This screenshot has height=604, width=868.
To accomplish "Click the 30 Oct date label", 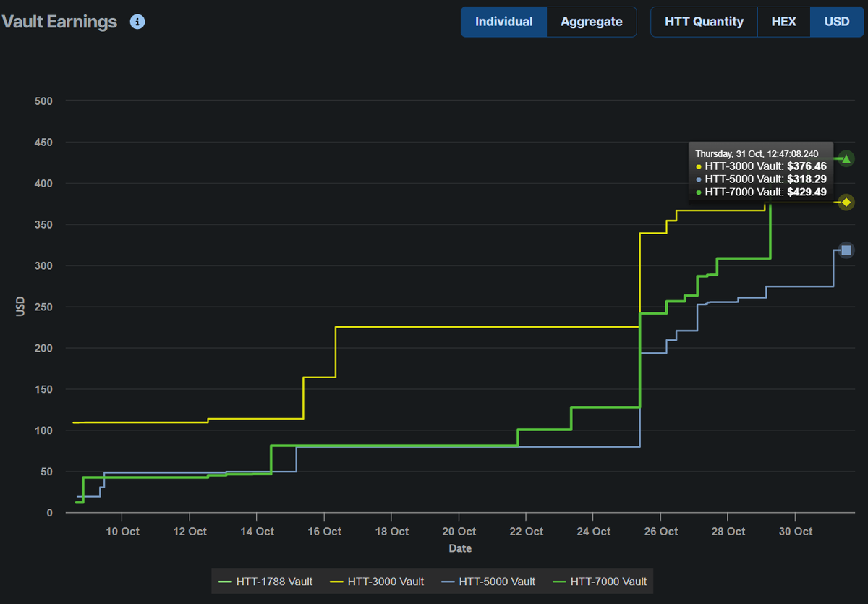I will coord(795,532).
